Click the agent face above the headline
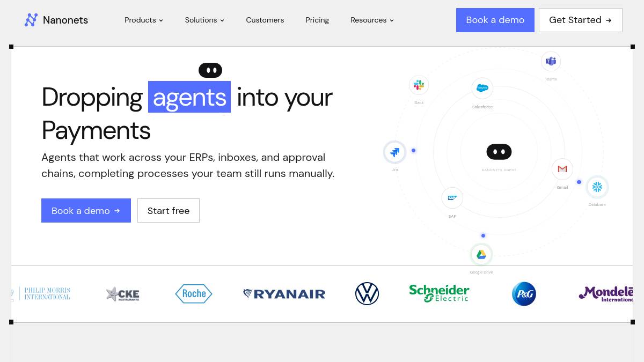The image size is (644, 362). 210,70
